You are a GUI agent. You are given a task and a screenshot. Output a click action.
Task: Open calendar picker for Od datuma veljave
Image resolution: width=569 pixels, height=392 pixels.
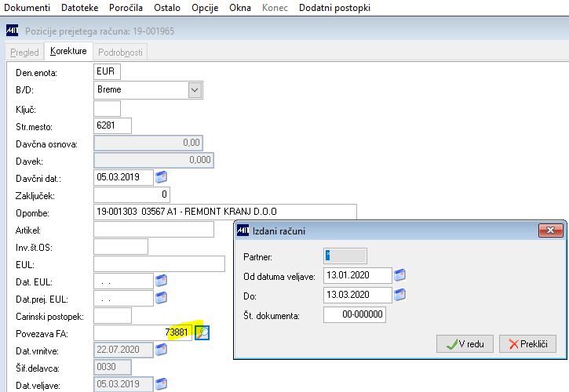(399, 275)
